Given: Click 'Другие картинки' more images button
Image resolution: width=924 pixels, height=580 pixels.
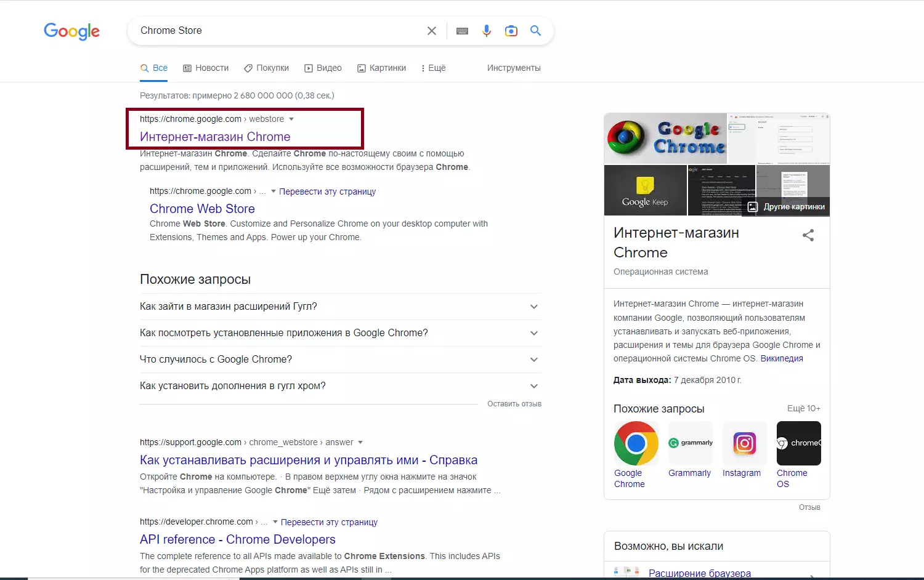Looking at the screenshot, I should 787,207.
